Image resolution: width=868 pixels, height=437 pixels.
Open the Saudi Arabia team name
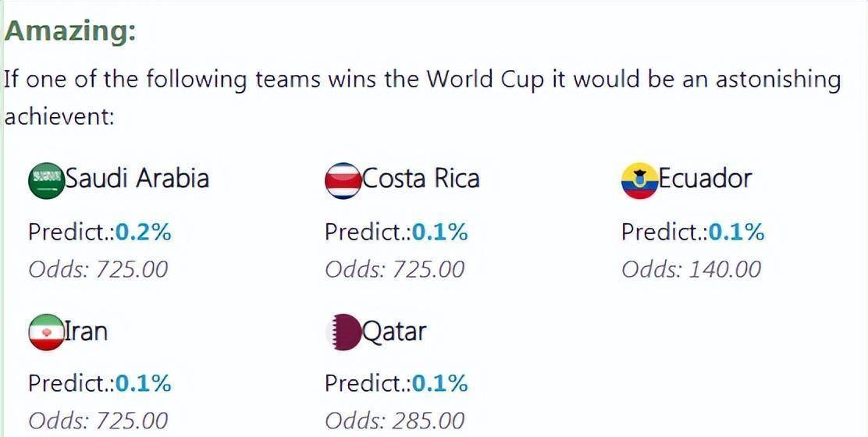pos(137,179)
